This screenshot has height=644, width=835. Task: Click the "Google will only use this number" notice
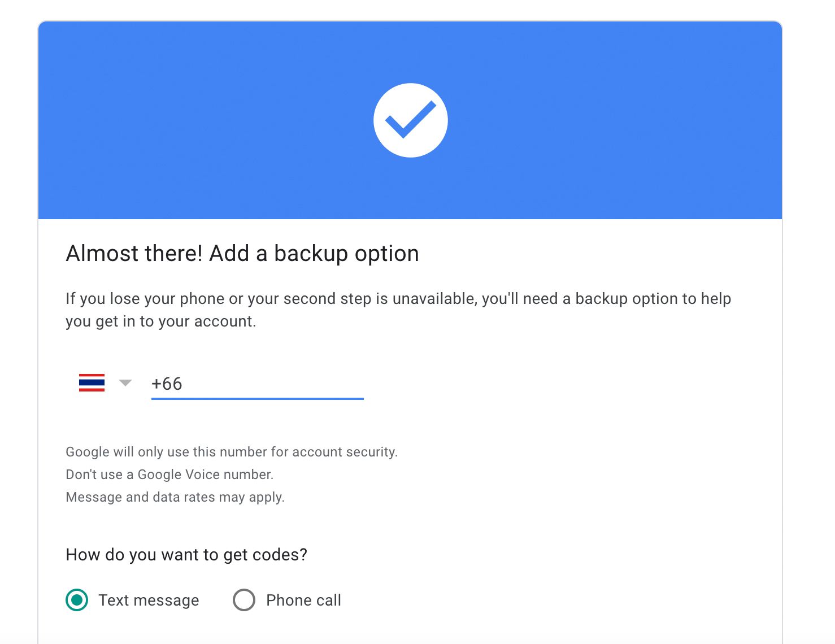point(232,452)
